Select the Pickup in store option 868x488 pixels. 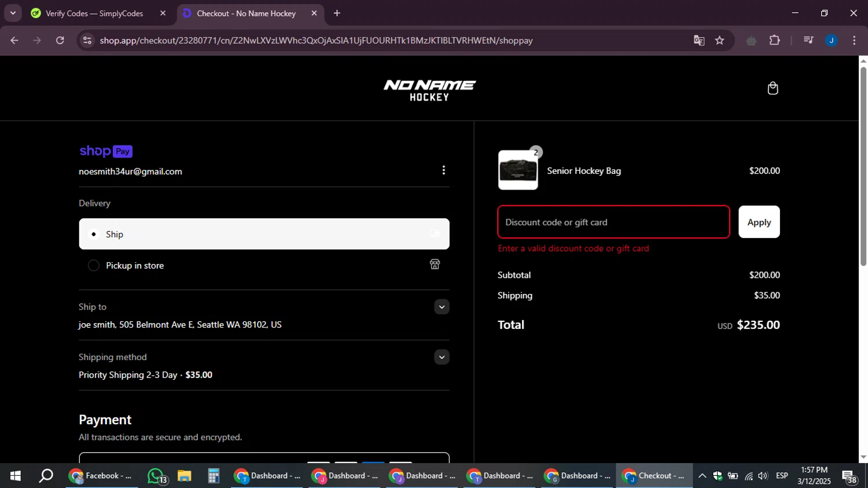coord(264,265)
